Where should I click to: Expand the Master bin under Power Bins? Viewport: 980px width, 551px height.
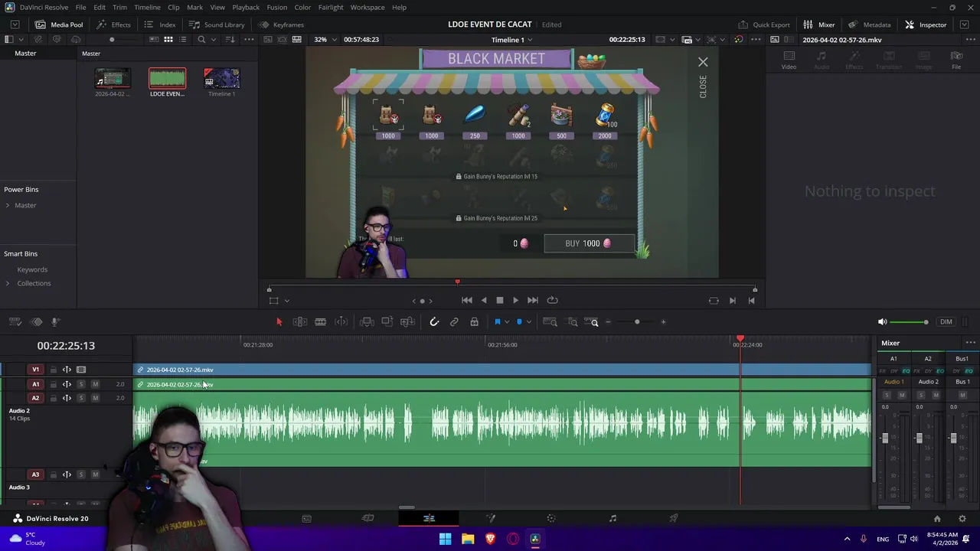point(8,205)
